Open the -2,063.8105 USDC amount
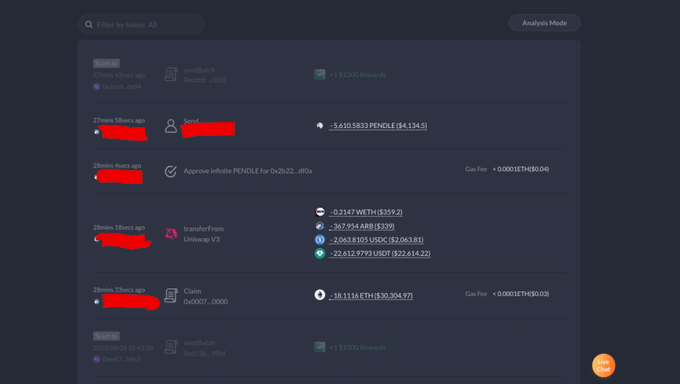Viewport: 680px width, 384px height. coord(376,240)
